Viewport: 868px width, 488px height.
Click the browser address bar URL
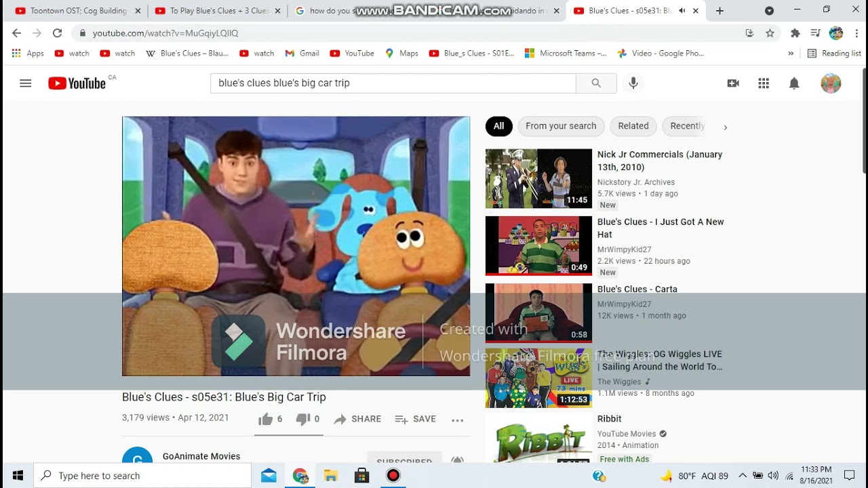(x=165, y=33)
